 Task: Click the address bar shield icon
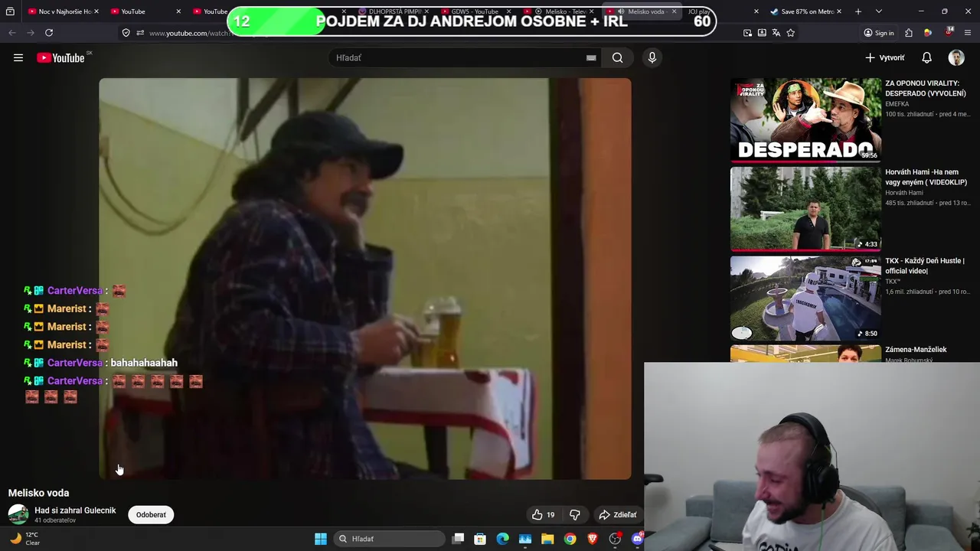[126, 33]
